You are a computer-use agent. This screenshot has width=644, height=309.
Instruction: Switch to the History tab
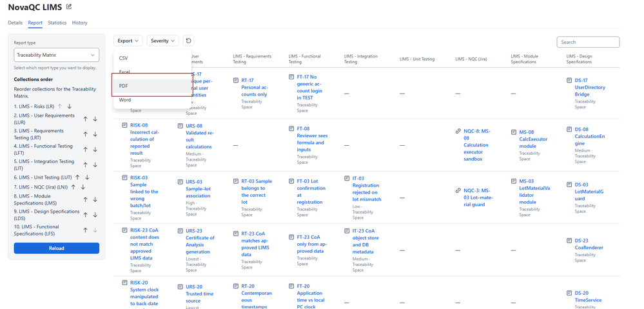tap(80, 23)
